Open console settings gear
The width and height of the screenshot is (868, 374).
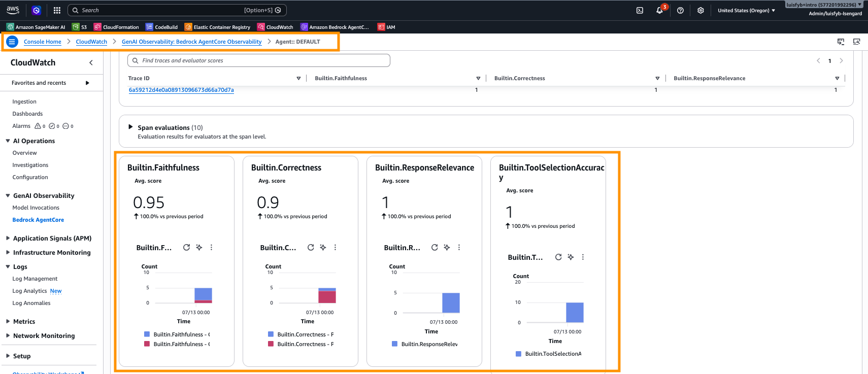point(700,10)
